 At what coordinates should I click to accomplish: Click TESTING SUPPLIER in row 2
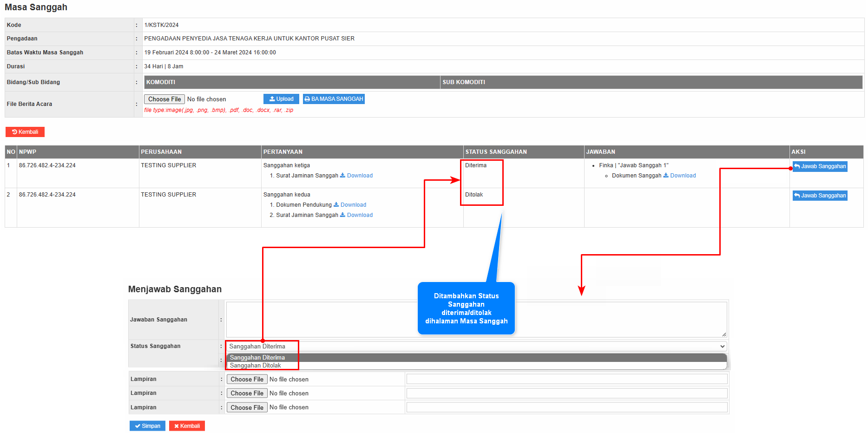(x=168, y=195)
